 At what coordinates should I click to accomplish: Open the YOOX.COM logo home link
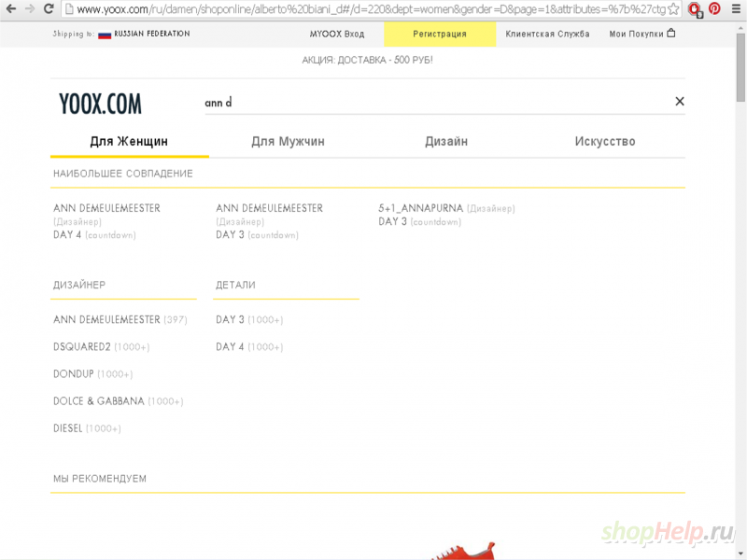100,104
